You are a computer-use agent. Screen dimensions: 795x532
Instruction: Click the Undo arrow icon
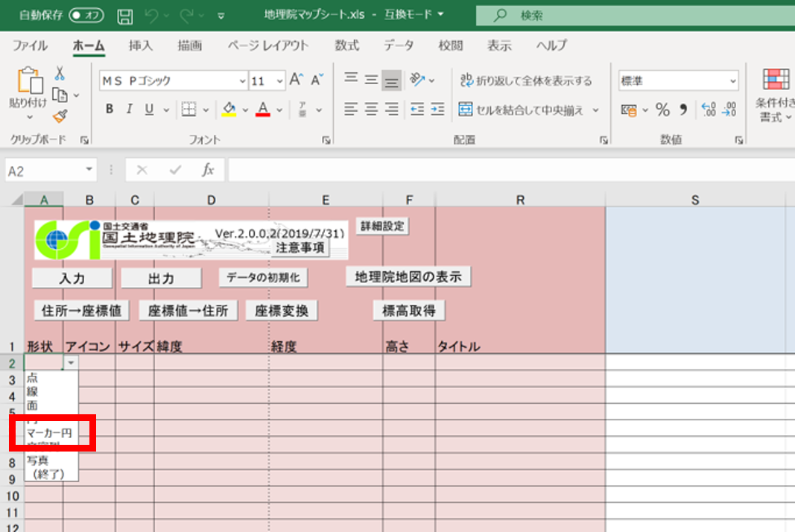point(151,16)
